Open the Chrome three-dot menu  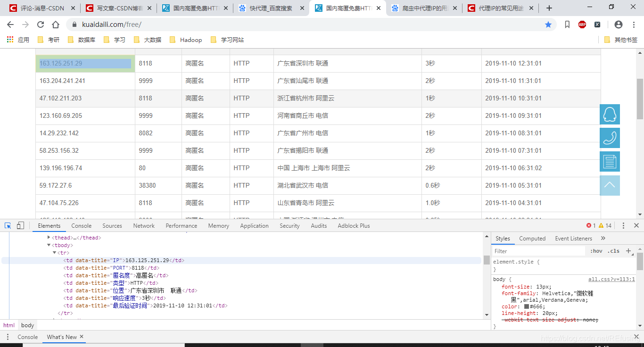pyautogui.click(x=633, y=25)
